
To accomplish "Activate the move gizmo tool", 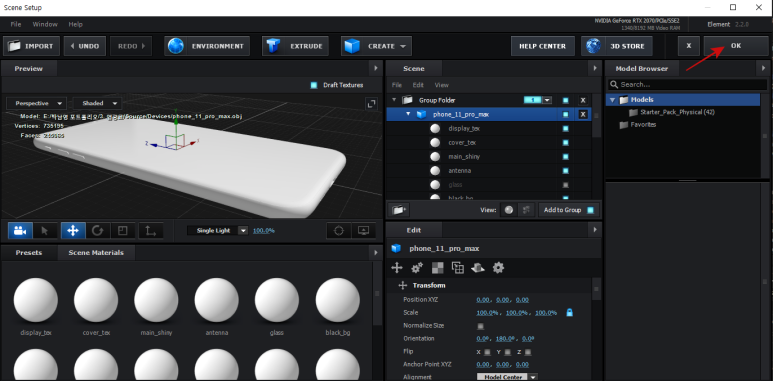I will pyautogui.click(x=73, y=230).
